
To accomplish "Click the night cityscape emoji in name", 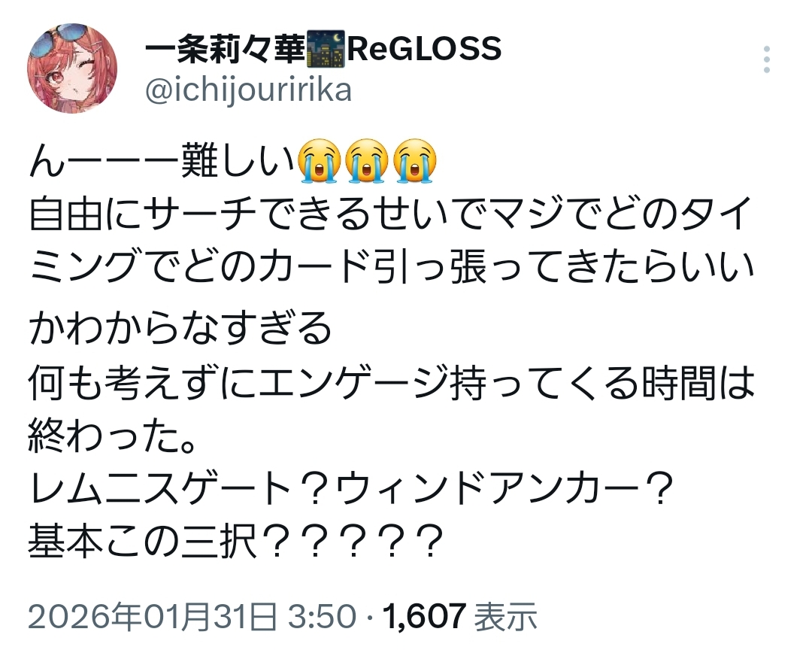I will click(x=326, y=49).
